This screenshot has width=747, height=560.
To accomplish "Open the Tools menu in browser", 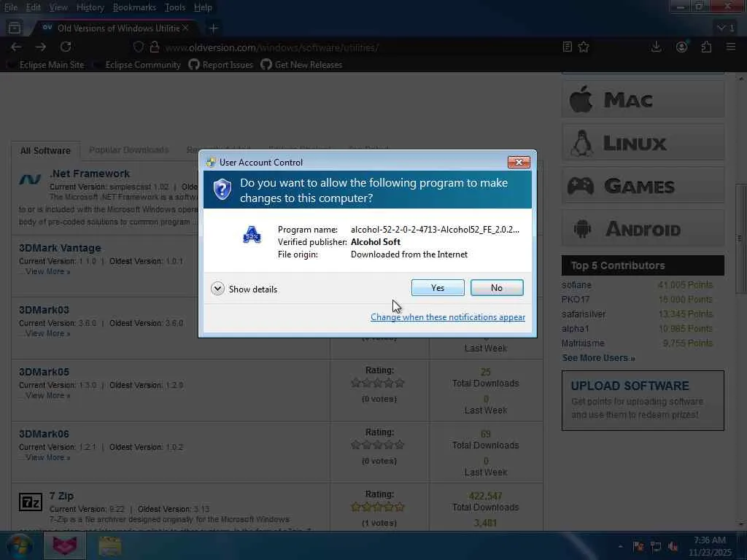I will [175, 7].
